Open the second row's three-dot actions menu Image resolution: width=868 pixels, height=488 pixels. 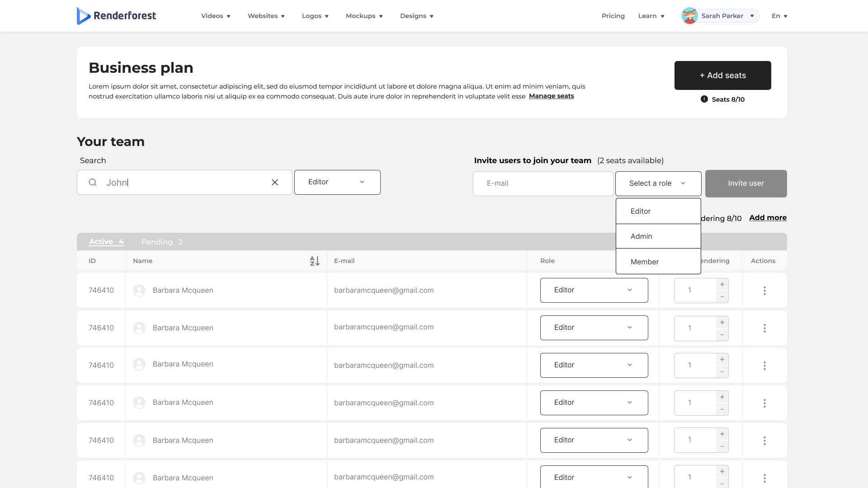[x=764, y=328]
